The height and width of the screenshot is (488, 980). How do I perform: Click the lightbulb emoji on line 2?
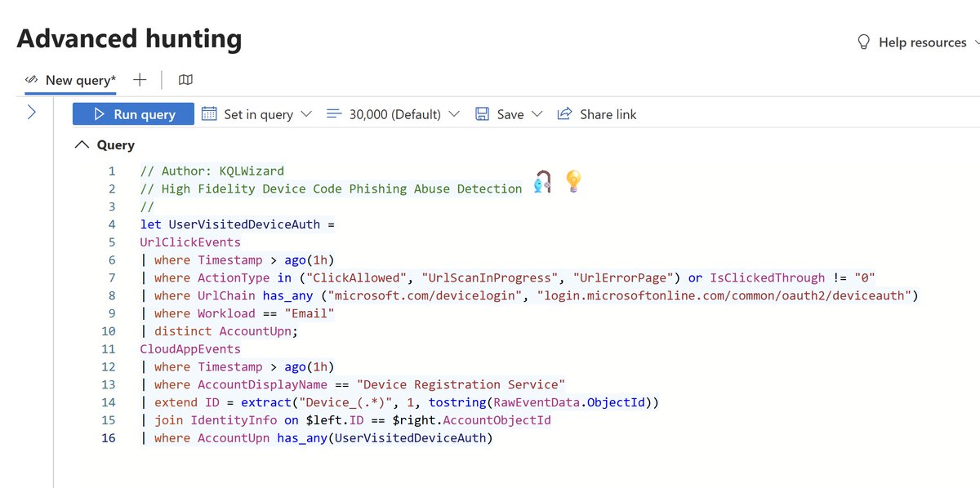[574, 181]
